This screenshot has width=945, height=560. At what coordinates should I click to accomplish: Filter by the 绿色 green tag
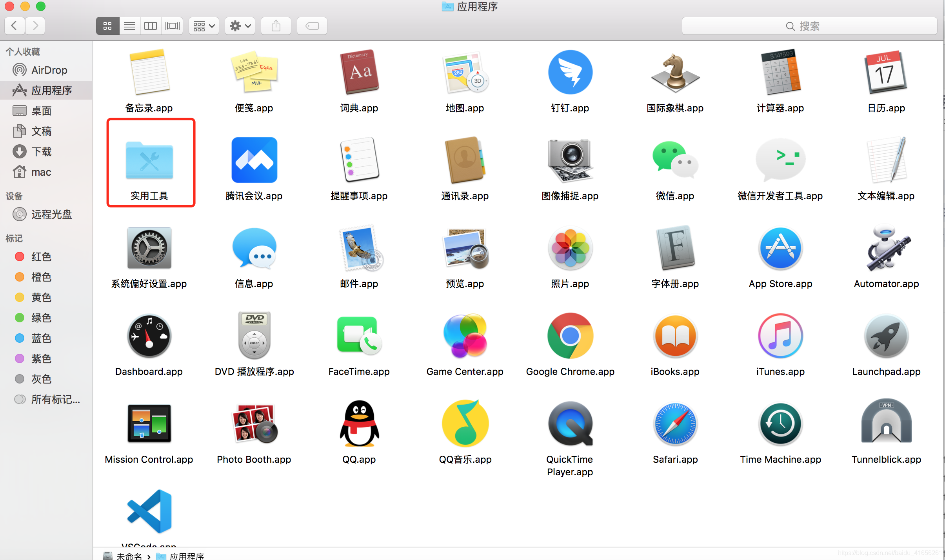[x=46, y=318]
